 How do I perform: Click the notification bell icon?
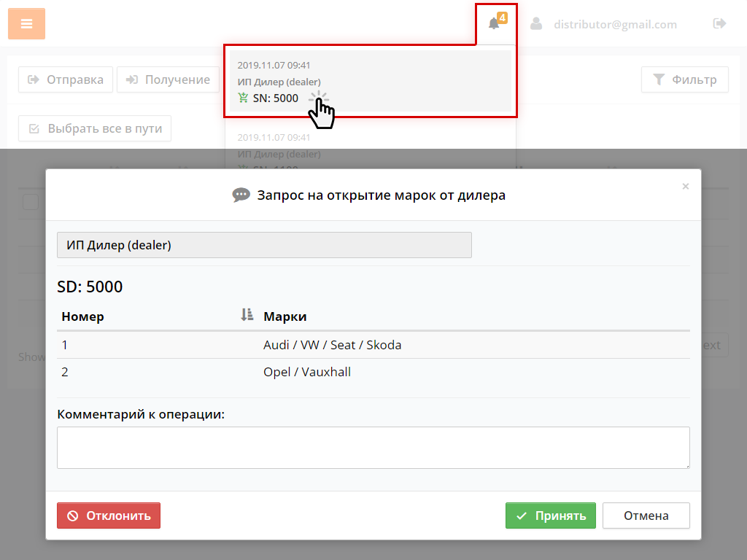[494, 24]
